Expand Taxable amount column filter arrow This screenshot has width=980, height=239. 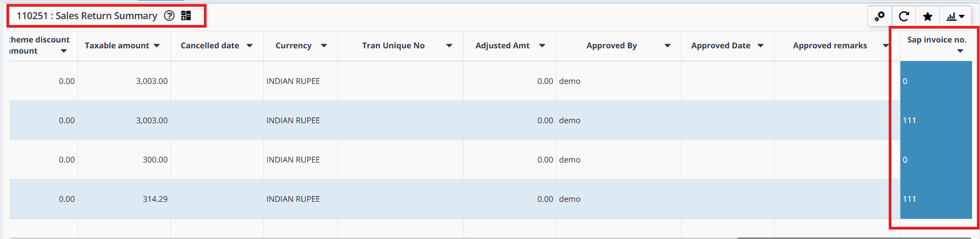click(157, 46)
